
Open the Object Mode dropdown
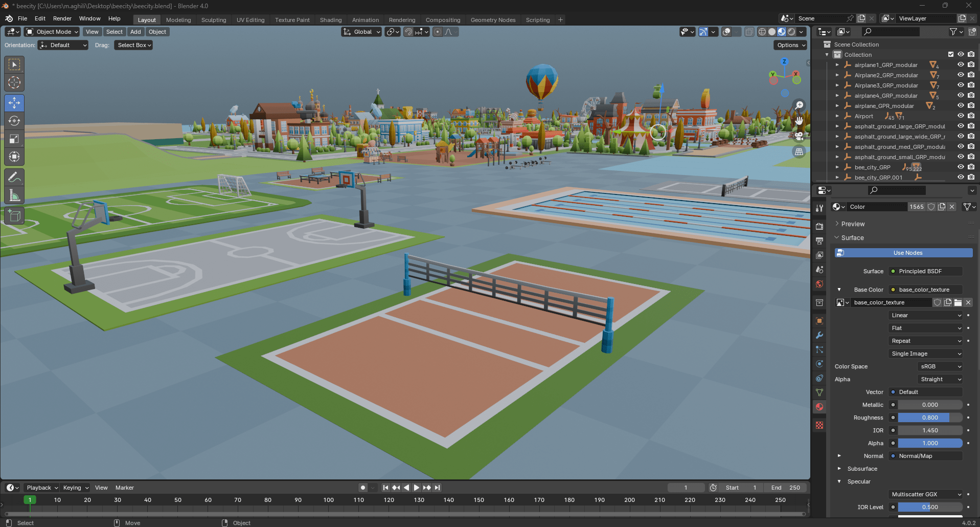(52, 32)
